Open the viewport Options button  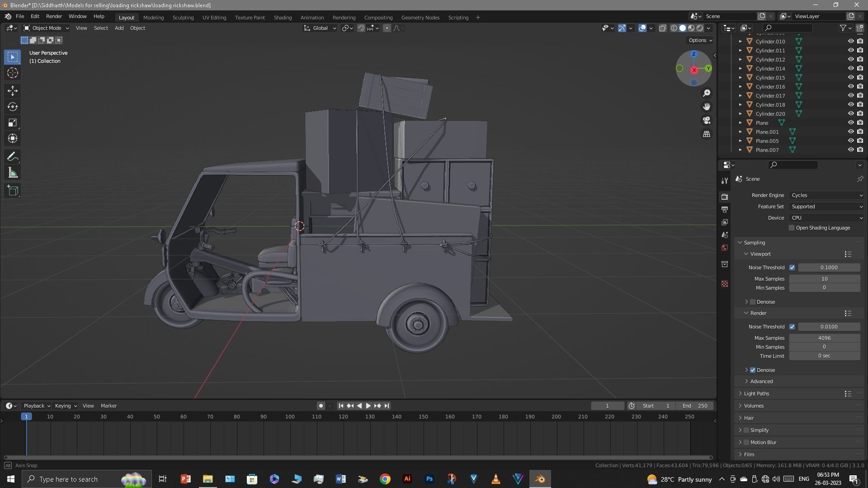tap(700, 40)
